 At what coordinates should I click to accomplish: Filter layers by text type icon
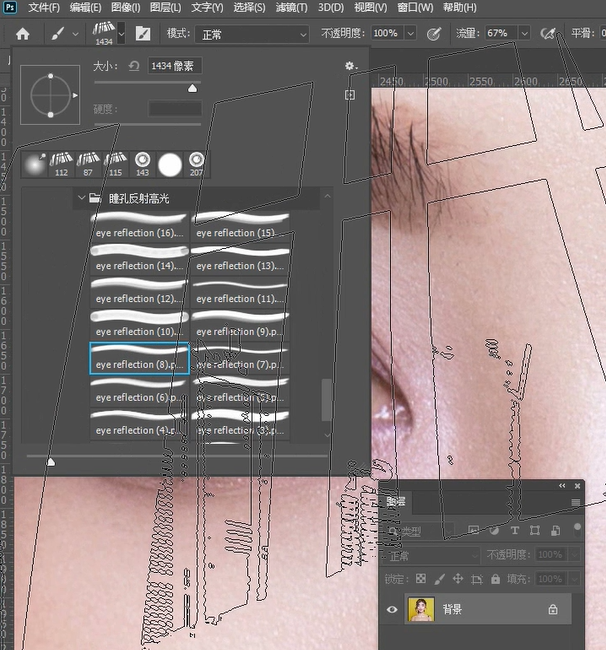tap(515, 530)
